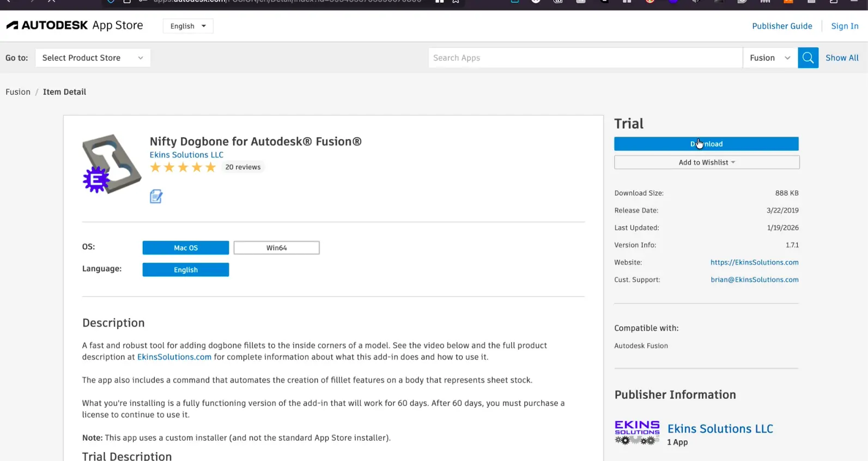868x461 pixels.
Task: Select the Mac OS option
Action: tap(186, 248)
